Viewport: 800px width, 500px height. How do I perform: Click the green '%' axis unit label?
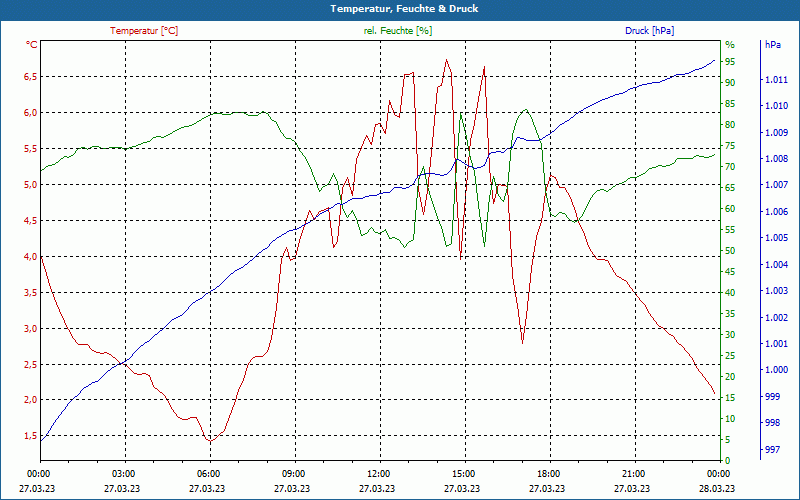pos(730,45)
